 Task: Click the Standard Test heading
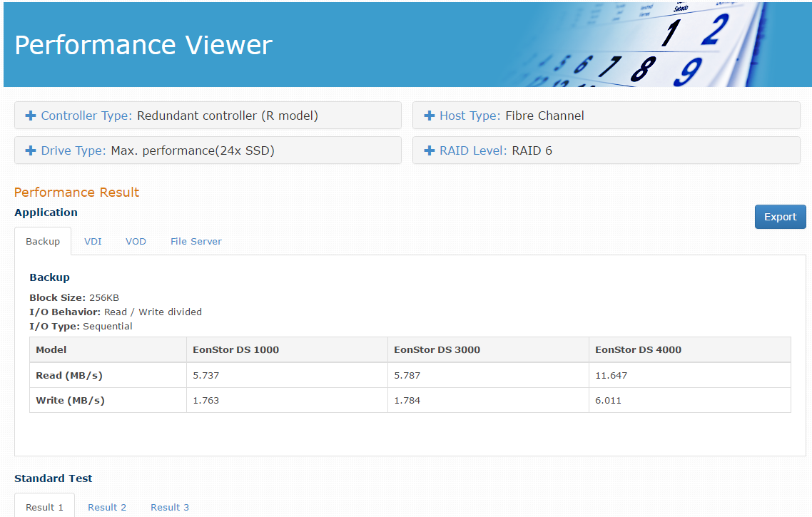click(54, 478)
